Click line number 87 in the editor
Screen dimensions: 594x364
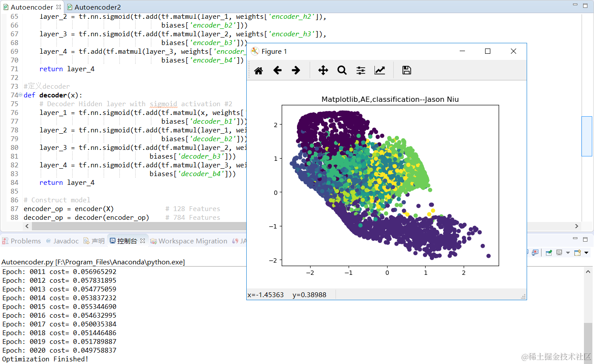point(14,208)
